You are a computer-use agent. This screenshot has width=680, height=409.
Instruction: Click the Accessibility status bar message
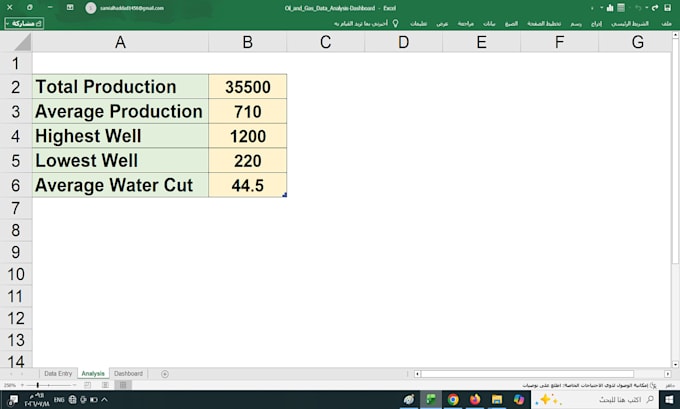point(590,385)
